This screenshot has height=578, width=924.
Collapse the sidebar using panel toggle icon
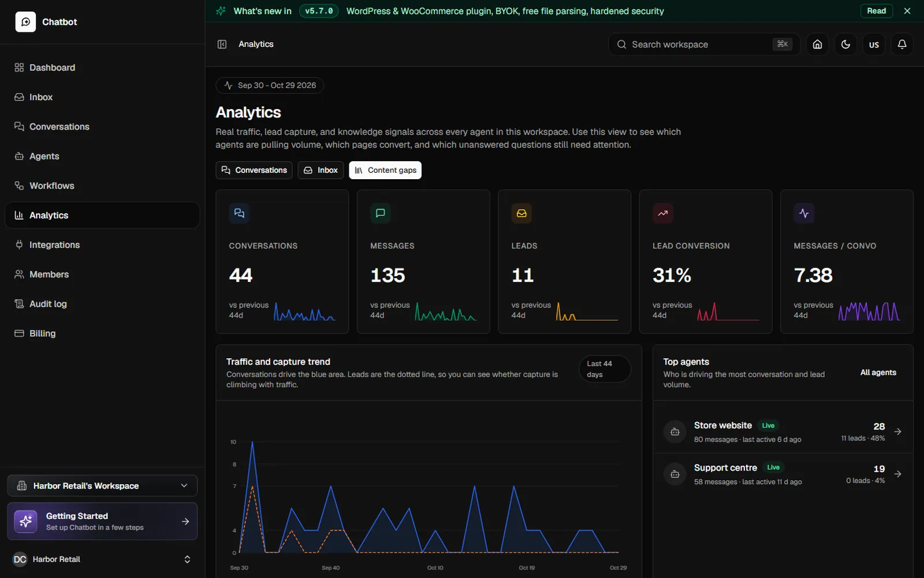click(222, 45)
